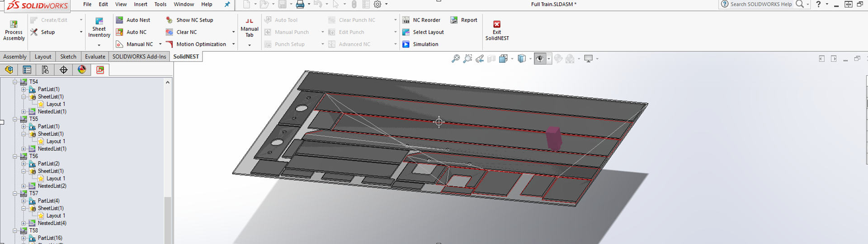Select the Show NC Setup tool
The image size is (868, 244).
point(170,20)
